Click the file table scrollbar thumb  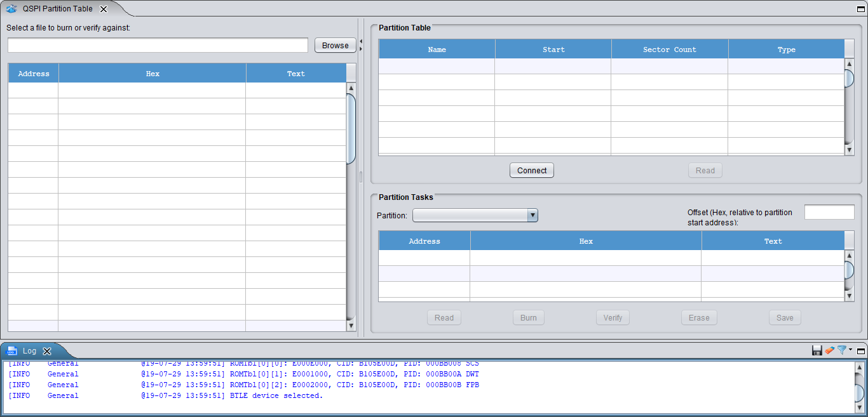(351, 129)
